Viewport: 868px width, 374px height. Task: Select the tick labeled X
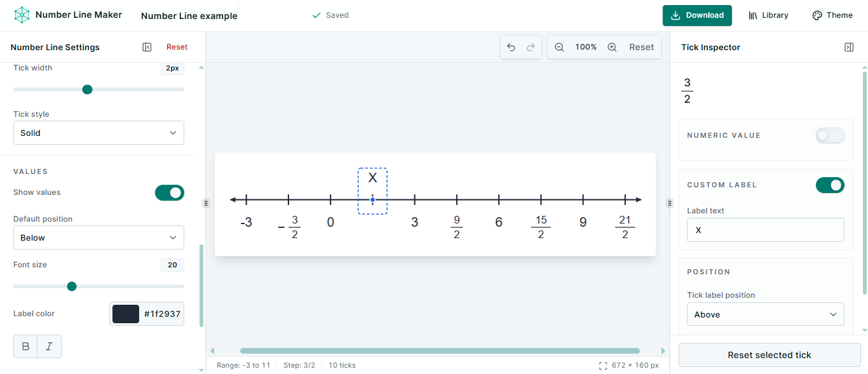point(372,191)
